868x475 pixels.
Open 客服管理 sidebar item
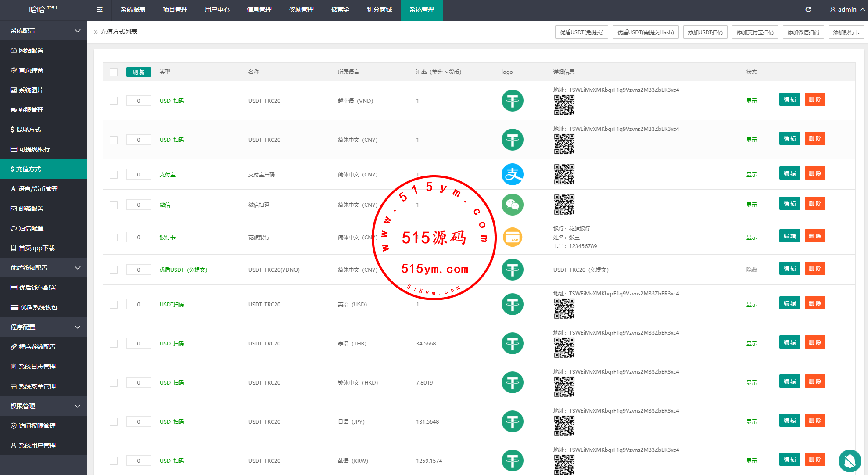tap(31, 110)
